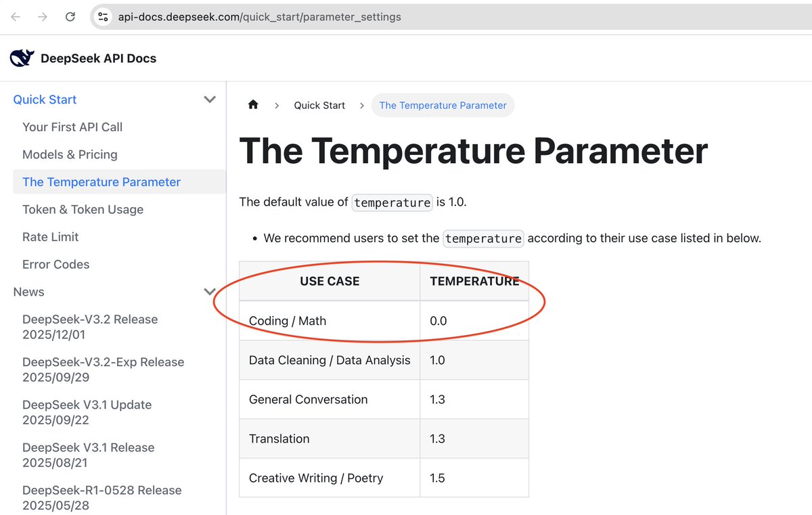Click the 1.3 value in General Conversation row
This screenshot has height=515, width=812.
[474, 399]
